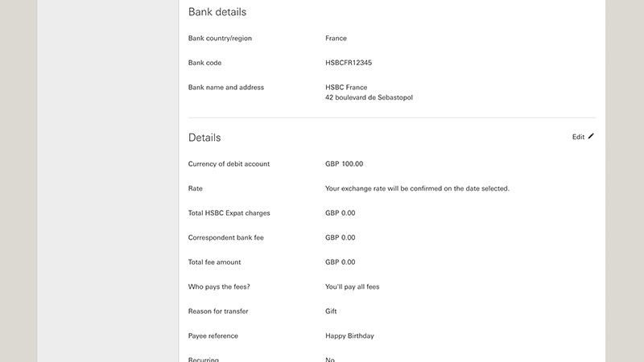The width and height of the screenshot is (644, 362).
Task: Click the Gift reason for transfer value
Action: pos(331,311)
